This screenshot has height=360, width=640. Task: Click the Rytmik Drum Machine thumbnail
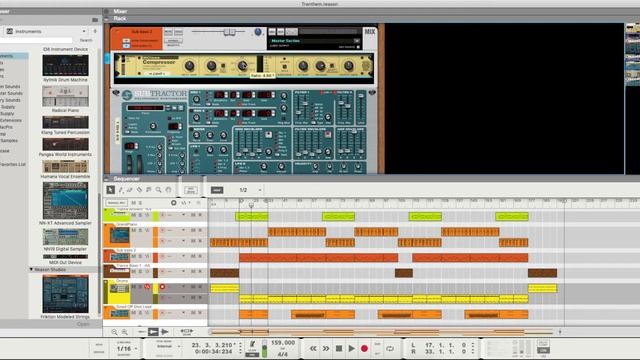tap(65, 65)
